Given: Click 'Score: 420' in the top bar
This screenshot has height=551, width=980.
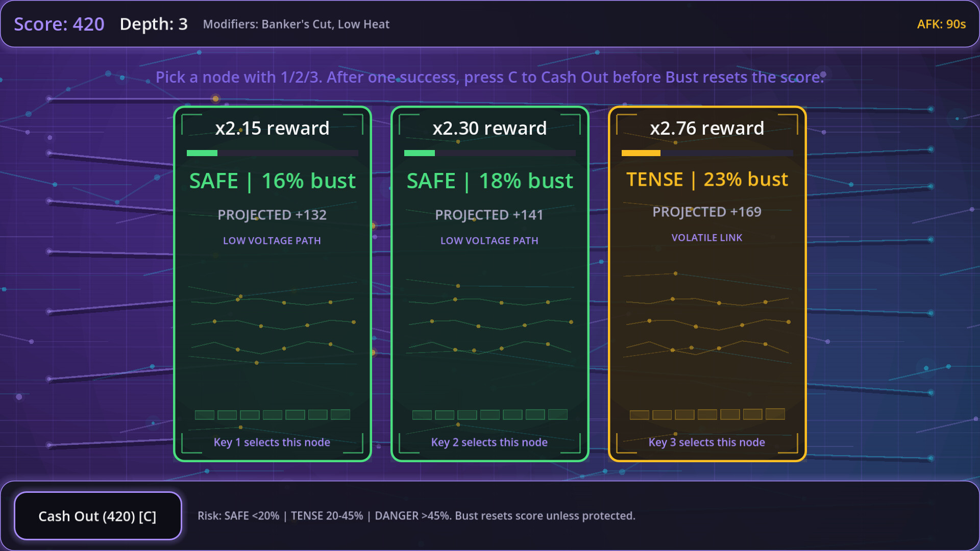Looking at the screenshot, I should tap(59, 24).
